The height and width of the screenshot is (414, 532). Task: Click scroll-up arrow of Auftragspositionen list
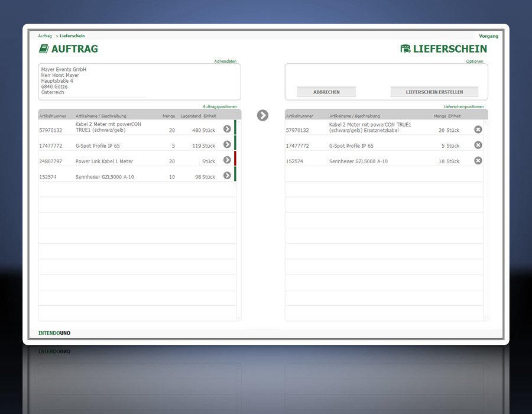click(239, 122)
